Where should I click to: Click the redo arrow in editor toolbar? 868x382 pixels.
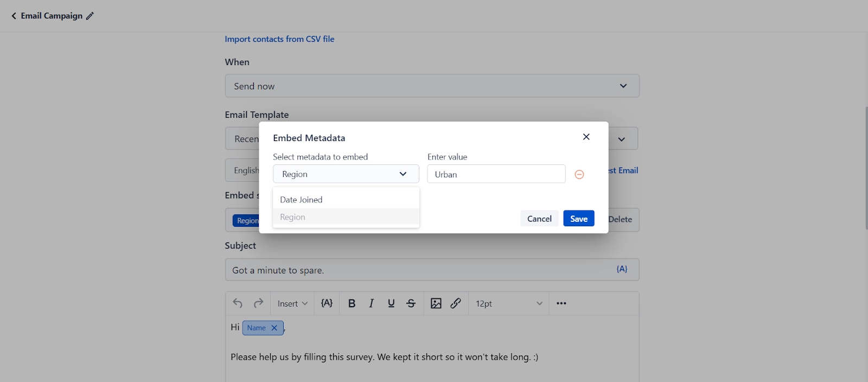tap(258, 303)
